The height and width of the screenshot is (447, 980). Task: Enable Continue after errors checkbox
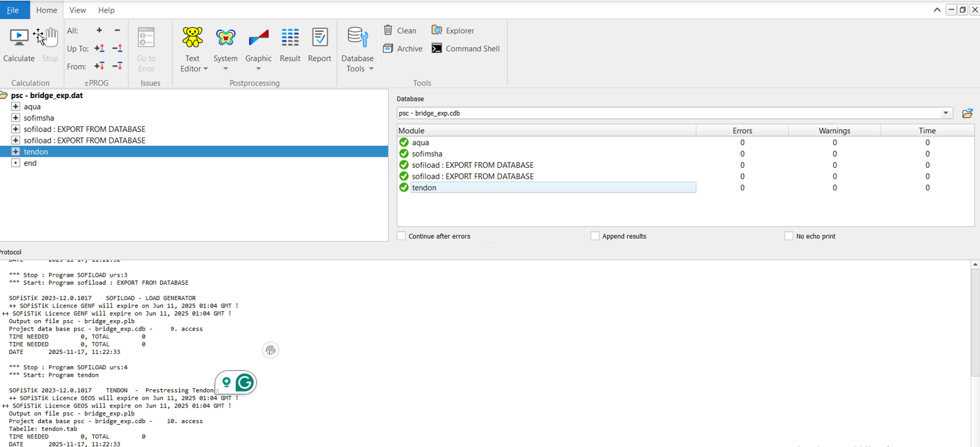tap(401, 236)
